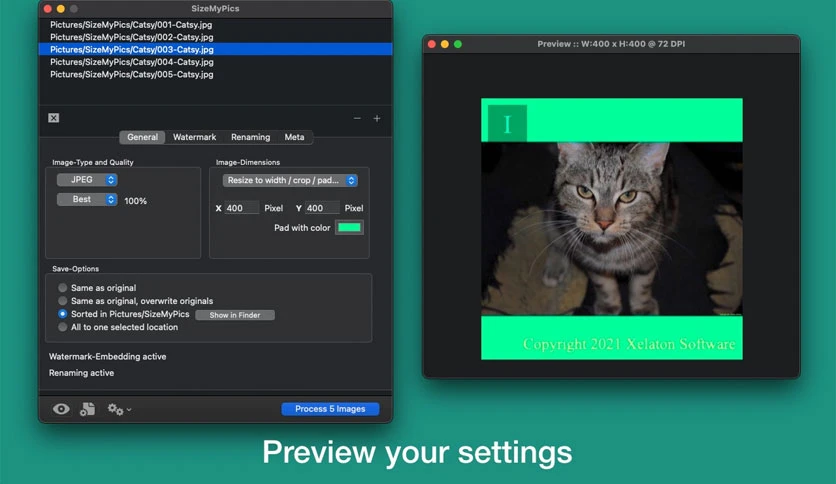Viewport: 836px width, 484px height.
Task: Click the watermark I logo in preview
Action: 507,124
